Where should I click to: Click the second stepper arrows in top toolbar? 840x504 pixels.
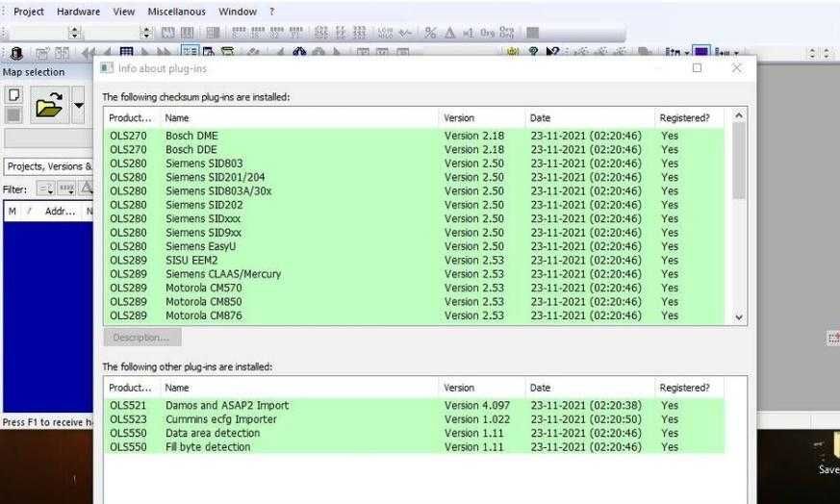click(x=146, y=33)
